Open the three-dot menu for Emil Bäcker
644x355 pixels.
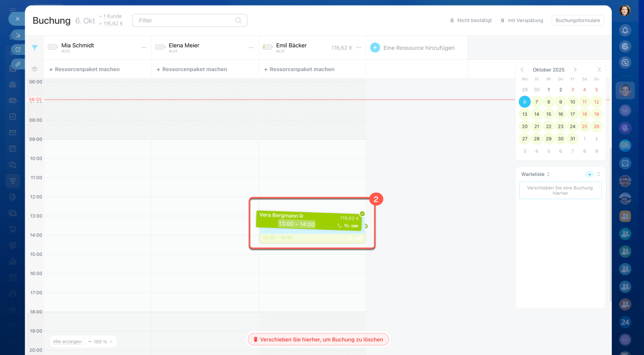coord(358,48)
